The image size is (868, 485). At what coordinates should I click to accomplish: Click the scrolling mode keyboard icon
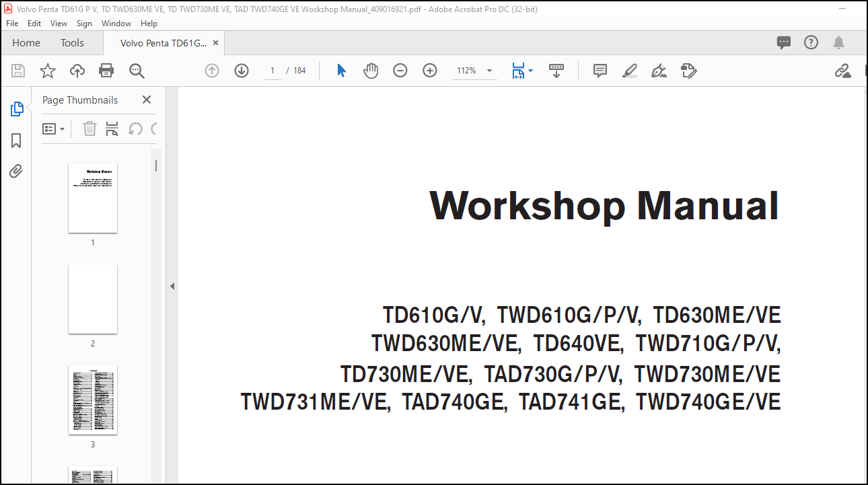[556, 71]
